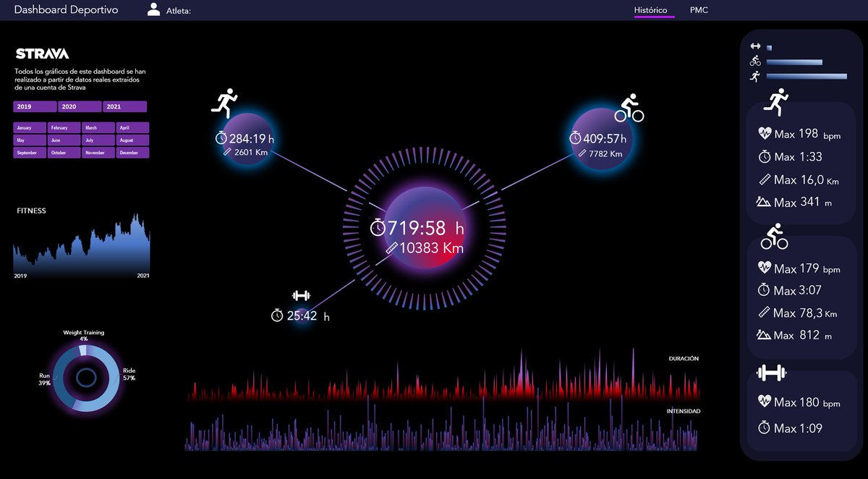Image resolution: width=868 pixels, height=479 pixels.
Task: Select the Weight Training 4% donut segment
Action: (83, 350)
